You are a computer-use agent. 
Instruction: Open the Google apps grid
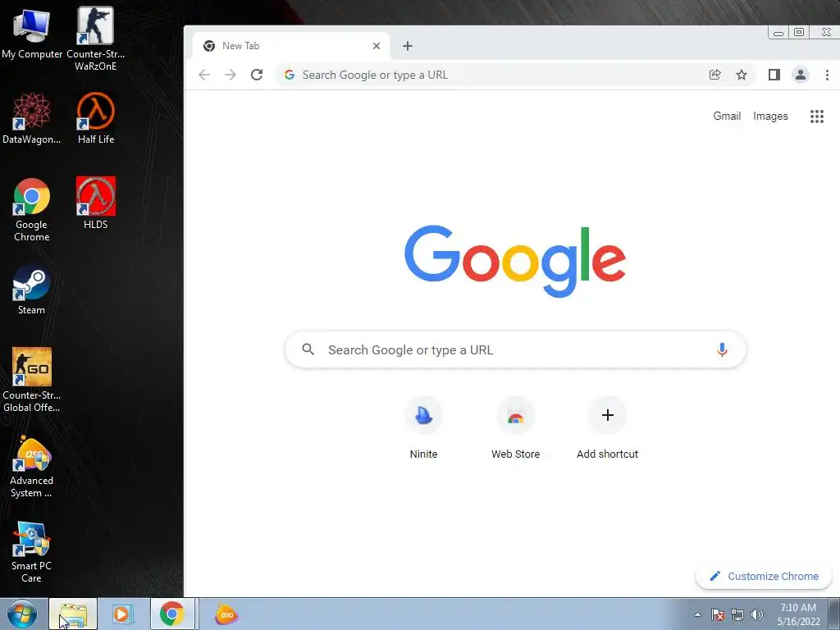tap(816, 116)
